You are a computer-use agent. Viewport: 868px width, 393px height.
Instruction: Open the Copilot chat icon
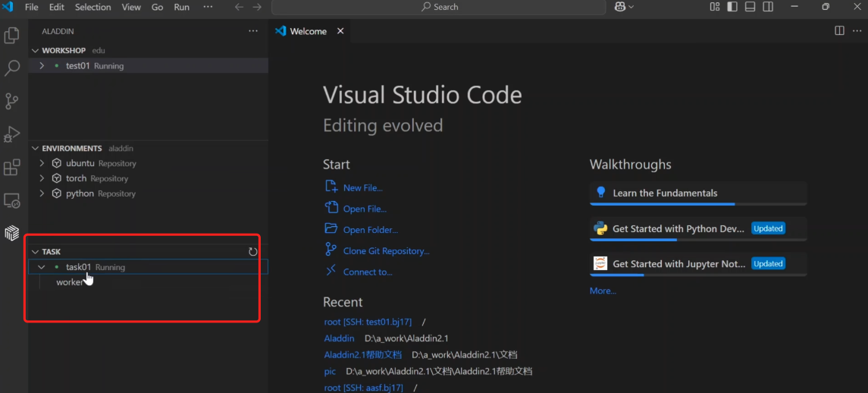pyautogui.click(x=620, y=7)
